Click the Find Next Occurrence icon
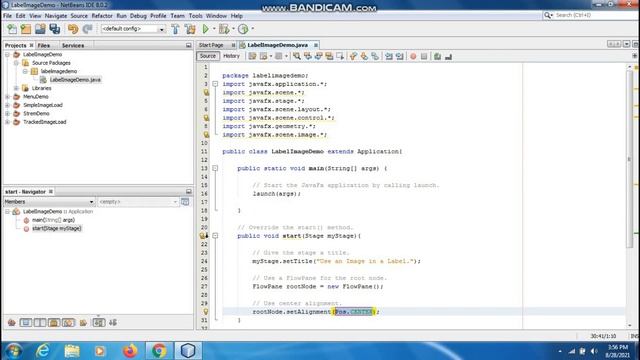The image size is (640, 360). 318,56
